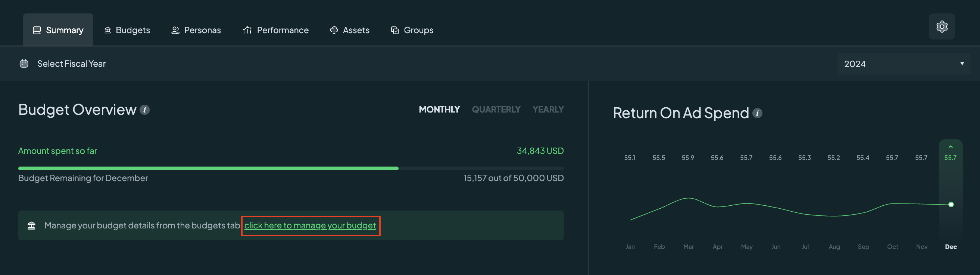980x275 pixels.
Task: Open the Performance tab
Action: click(x=276, y=30)
